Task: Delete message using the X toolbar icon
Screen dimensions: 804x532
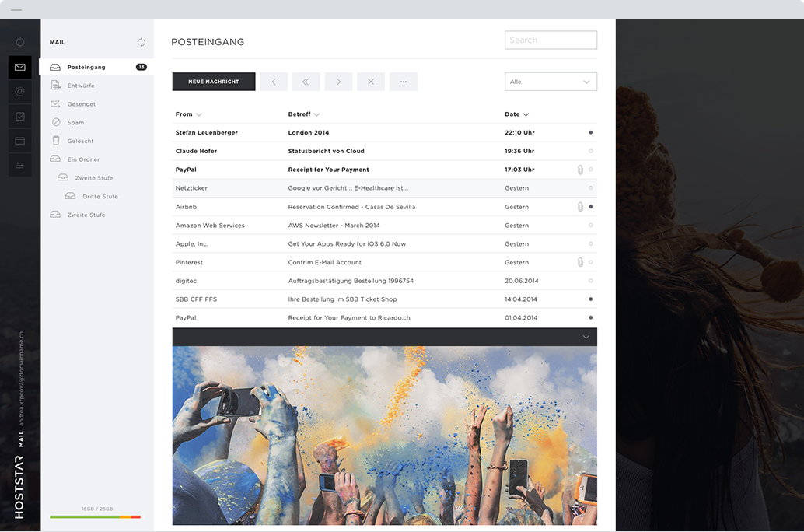Action: [x=371, y=81]
